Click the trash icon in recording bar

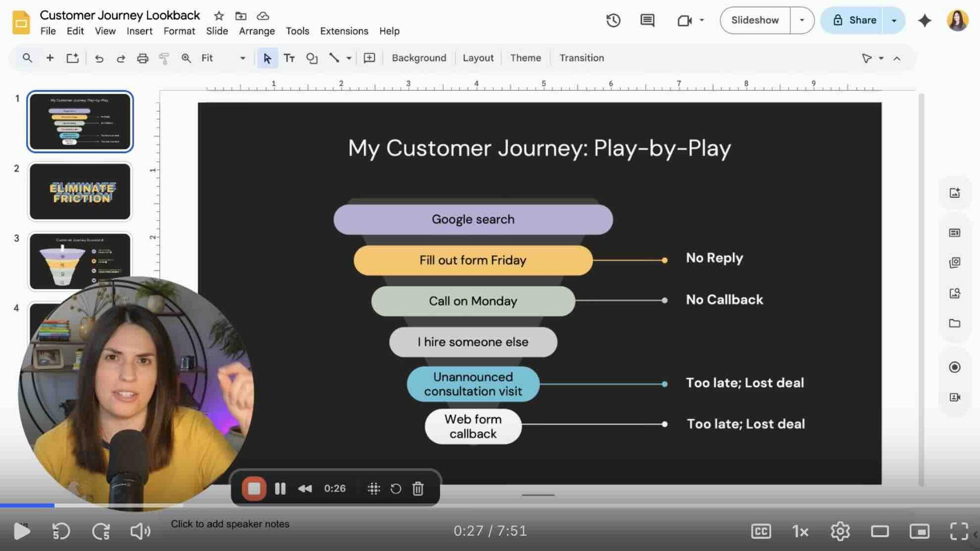(418, 488)
